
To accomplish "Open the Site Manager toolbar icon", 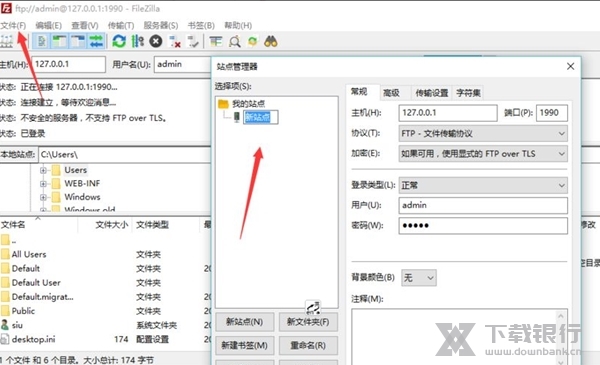I will click(x=7, y=41).
